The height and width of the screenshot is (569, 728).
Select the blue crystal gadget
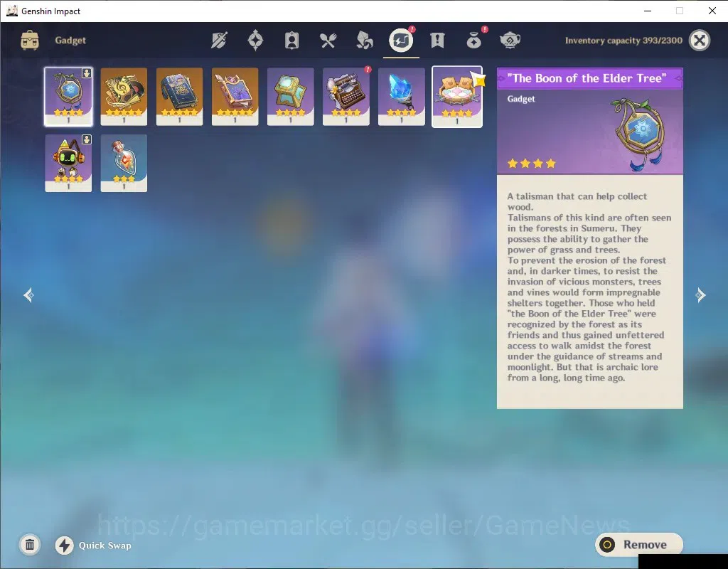point(402,97)
